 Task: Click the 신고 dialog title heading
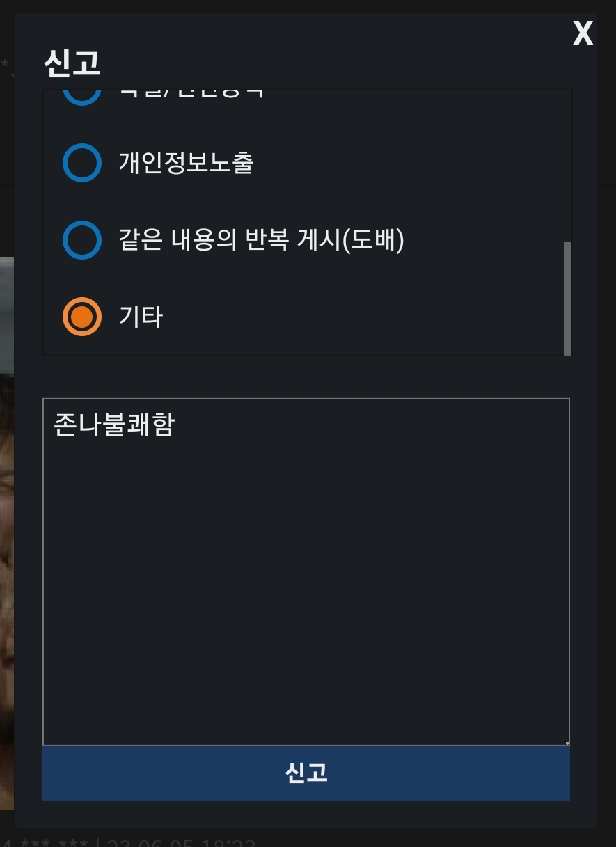[x=72, y=63]
